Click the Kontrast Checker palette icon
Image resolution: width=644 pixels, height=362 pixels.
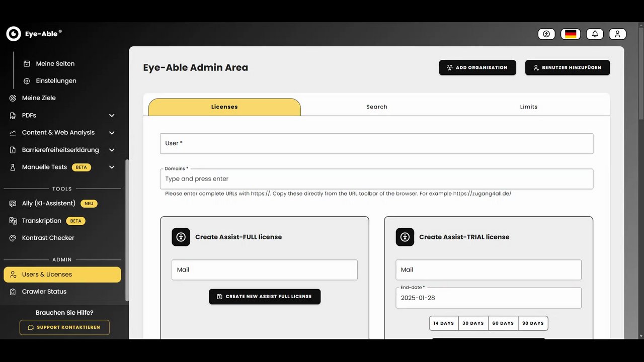13,238
